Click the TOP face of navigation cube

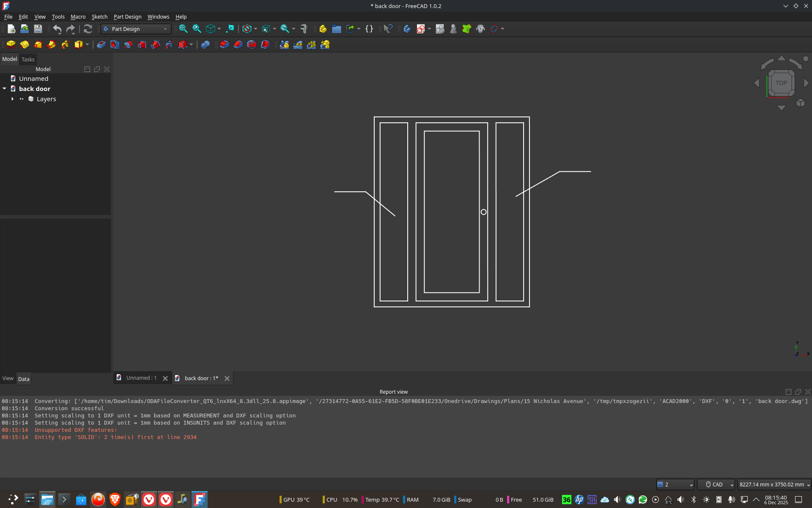coord(781,83)
